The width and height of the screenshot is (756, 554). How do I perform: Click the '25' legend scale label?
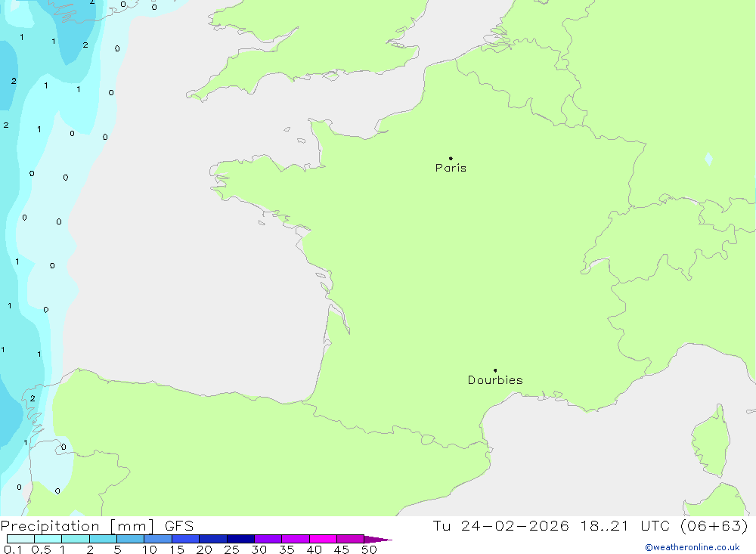coord(232,549)
